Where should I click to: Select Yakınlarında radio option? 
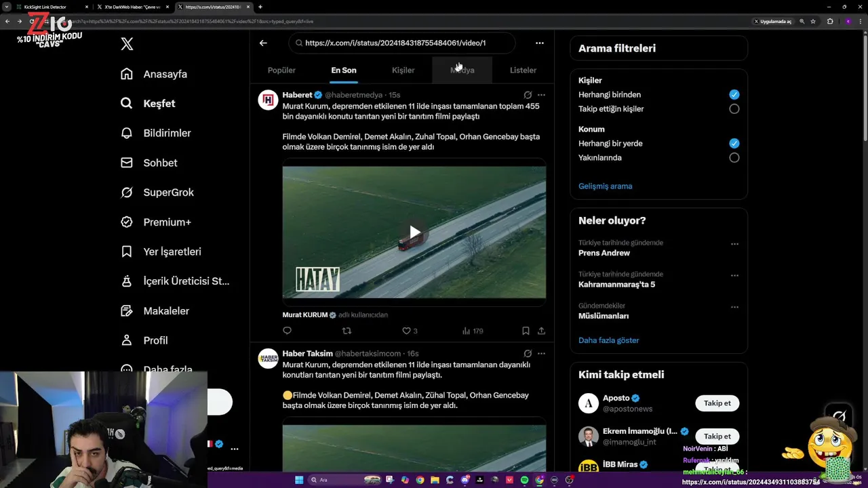(734, 157)
